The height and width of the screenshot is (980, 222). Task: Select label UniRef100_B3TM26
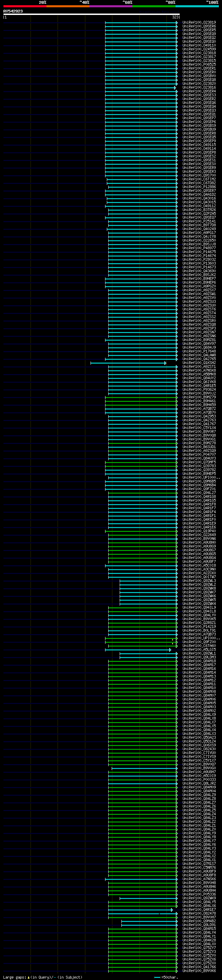(x=199, y=210)
